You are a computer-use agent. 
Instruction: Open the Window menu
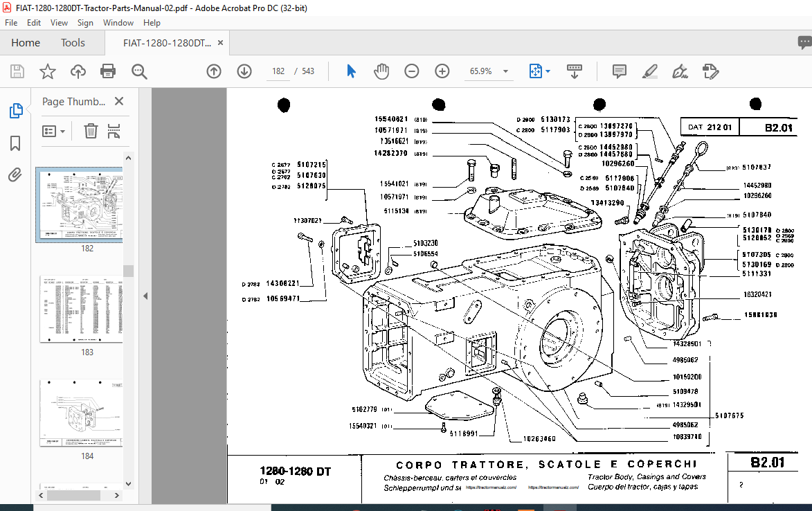coord(118,23)
